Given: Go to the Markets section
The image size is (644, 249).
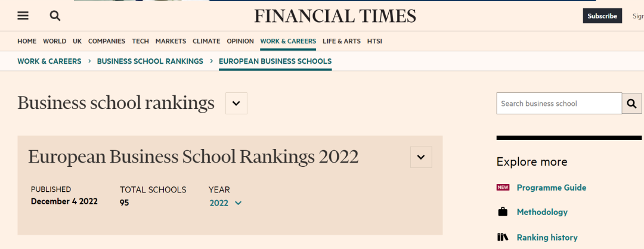Looking at the screenshot, I should click(x=171, y=41).
